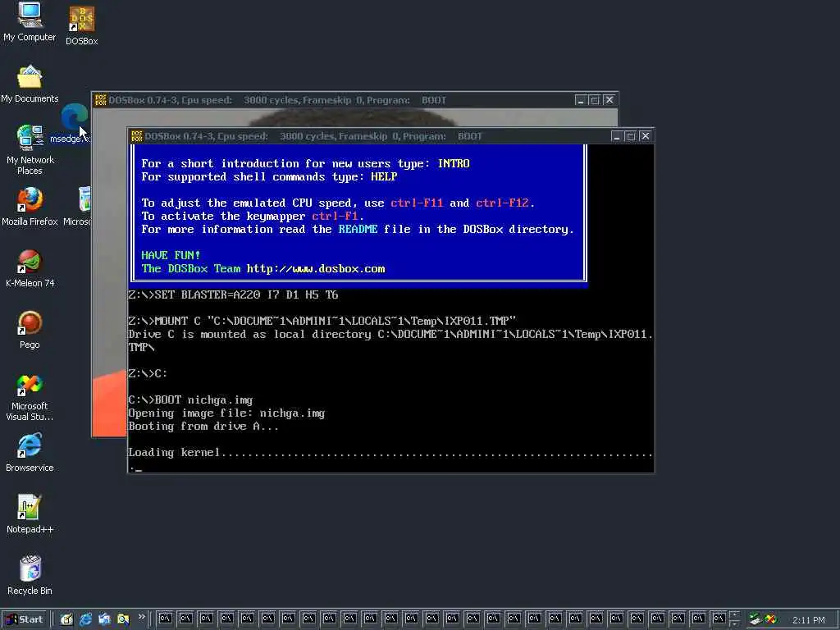Select the Recycle Bin icon
This screenshot has height=630, width=840.
[30, 576]
